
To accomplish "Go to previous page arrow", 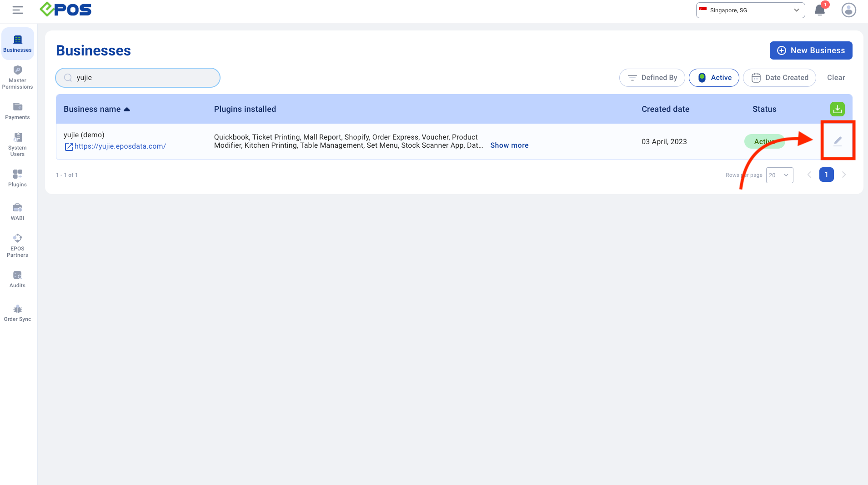I will click(809, 175).
